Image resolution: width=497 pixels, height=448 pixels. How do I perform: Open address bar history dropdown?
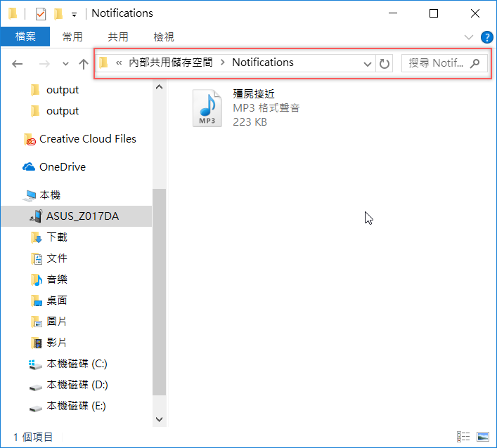point(368,64)
